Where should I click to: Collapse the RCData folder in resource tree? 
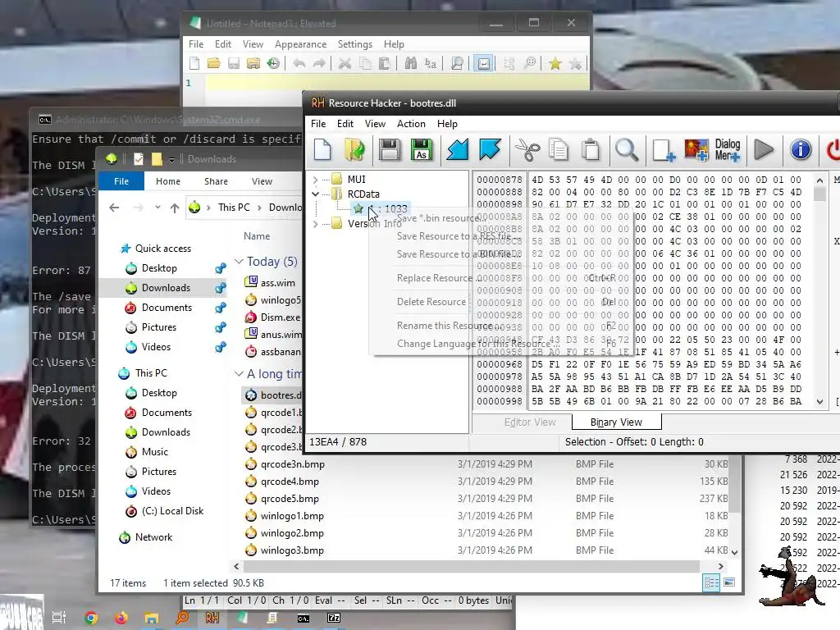[316, 194]
